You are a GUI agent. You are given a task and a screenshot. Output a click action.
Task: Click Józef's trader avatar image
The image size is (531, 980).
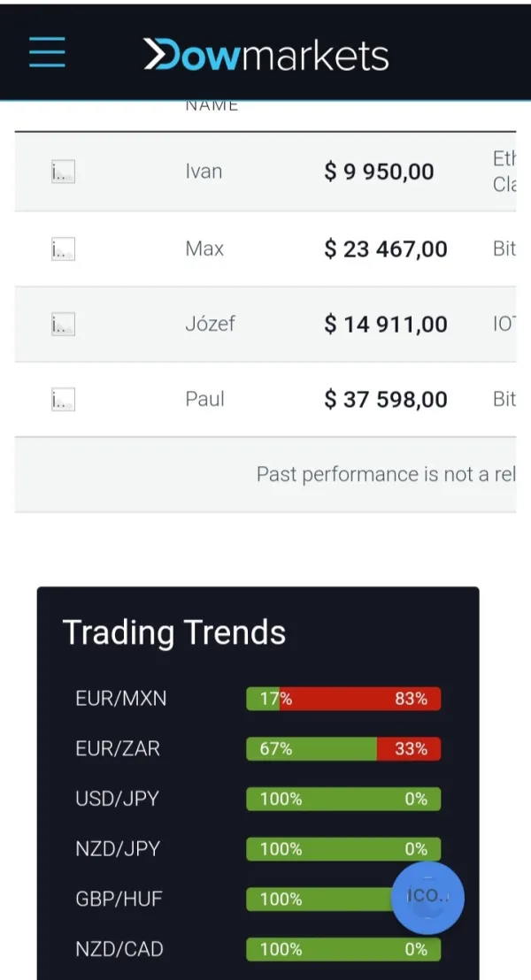63,325
